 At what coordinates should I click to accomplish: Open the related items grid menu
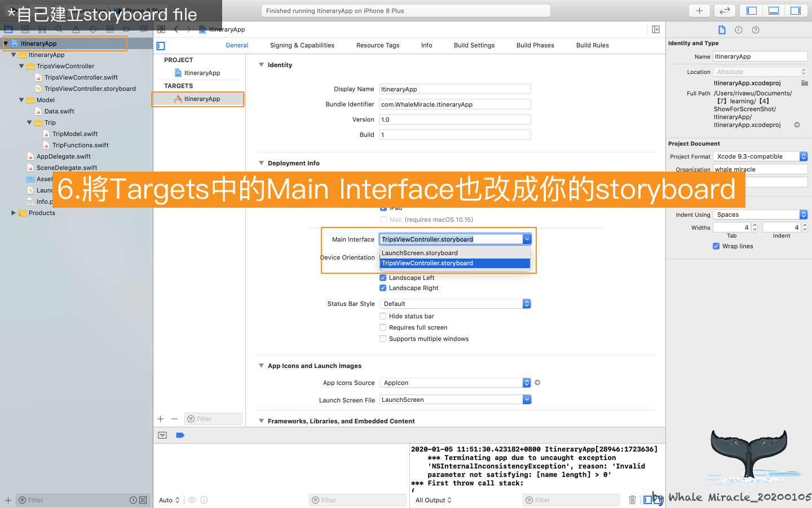point(161,29)
